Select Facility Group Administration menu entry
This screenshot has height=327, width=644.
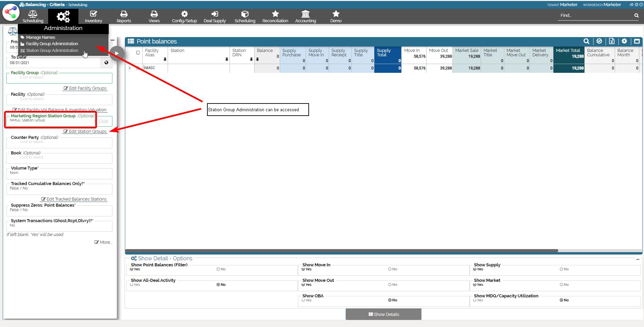pos(52,44)
